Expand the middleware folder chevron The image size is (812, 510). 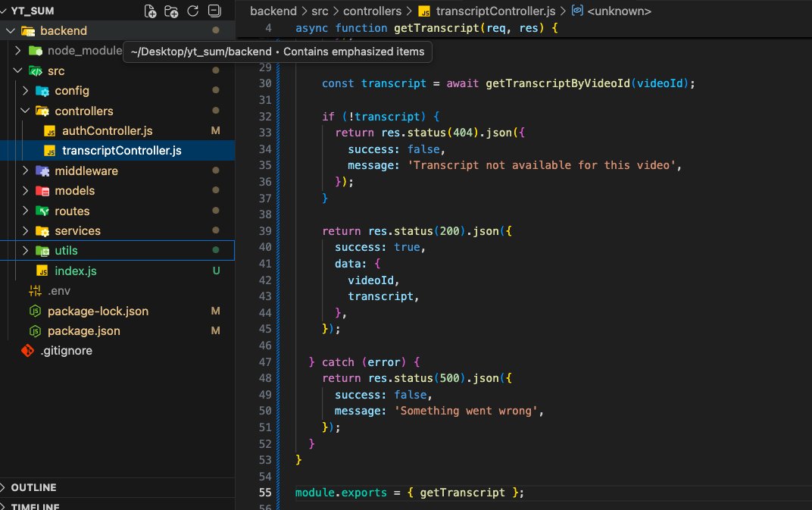tap(25, 171)
